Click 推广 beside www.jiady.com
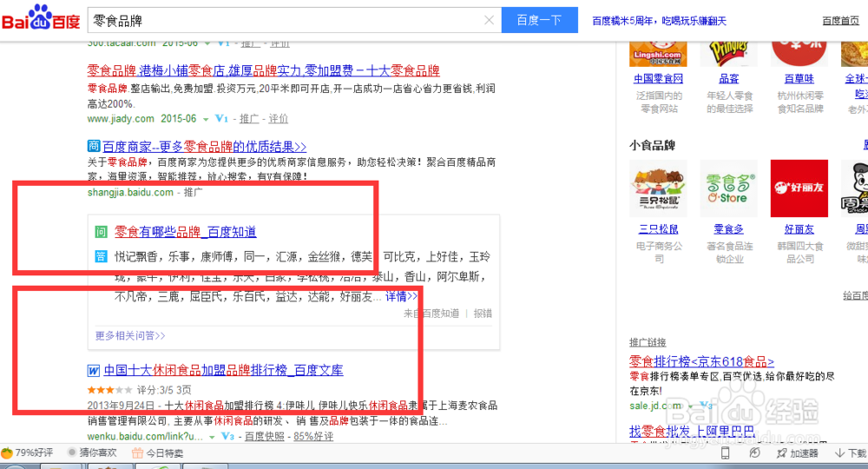The width and height of the screenshot is (868, 469). [249, 118]
